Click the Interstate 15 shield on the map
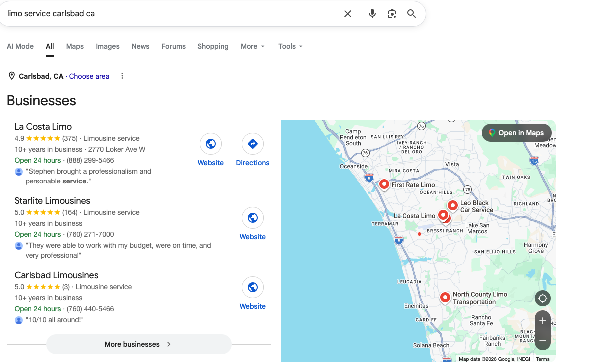This screenshot has height=364, width=591. pos(534,161)
